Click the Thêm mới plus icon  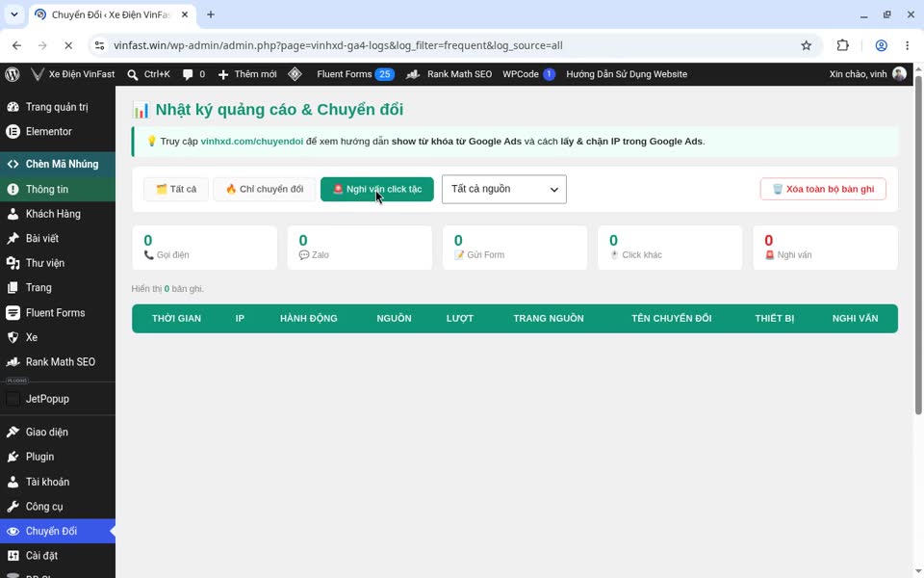click(223, 75)
